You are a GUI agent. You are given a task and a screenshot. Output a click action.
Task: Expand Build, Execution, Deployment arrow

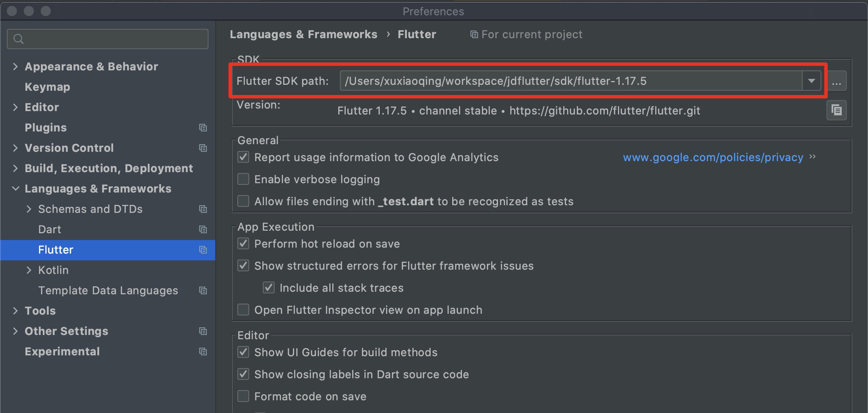coord(15,168)
